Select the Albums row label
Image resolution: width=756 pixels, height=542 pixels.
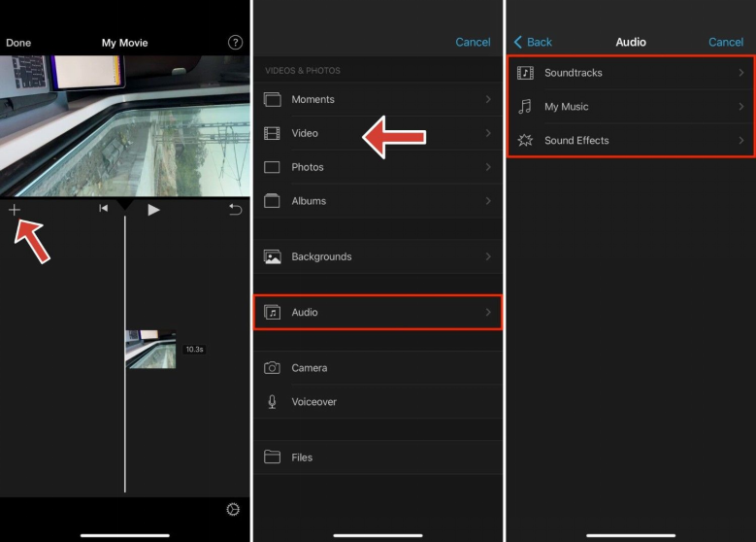point(309,201)
